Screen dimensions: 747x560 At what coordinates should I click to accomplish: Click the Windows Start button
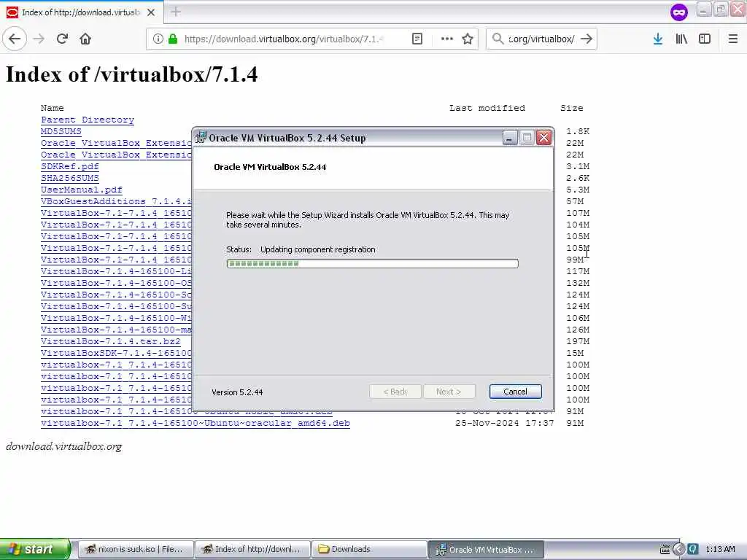pos(35,549)
